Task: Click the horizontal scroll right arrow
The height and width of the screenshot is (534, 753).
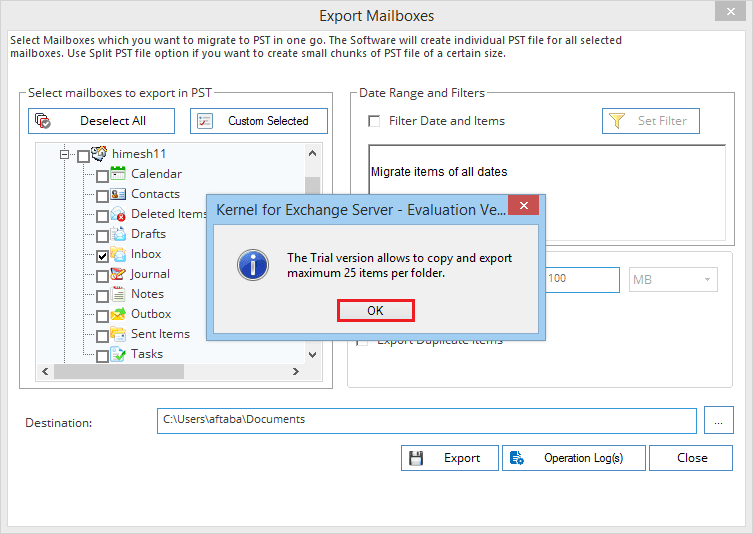Action: 296,371
